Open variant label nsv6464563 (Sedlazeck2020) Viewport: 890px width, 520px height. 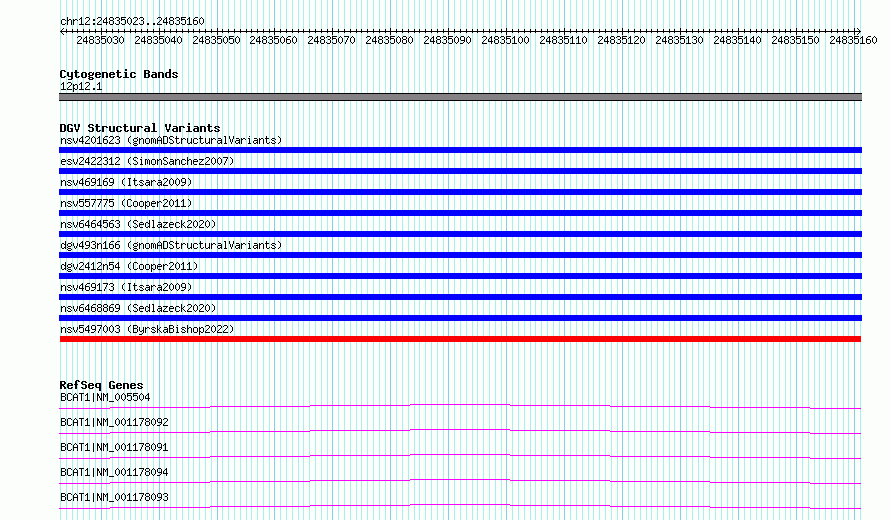point(138,224)
